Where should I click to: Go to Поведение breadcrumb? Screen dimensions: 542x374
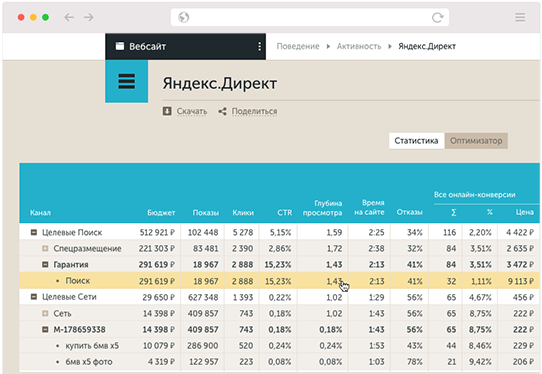point(298,46)
